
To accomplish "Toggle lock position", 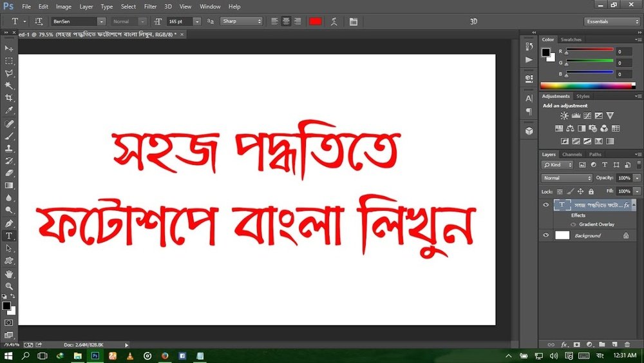I will point(580,191).
